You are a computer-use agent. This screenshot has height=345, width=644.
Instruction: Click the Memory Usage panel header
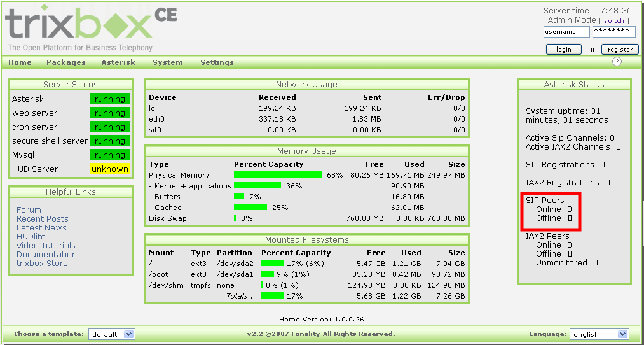click(306, 151)
